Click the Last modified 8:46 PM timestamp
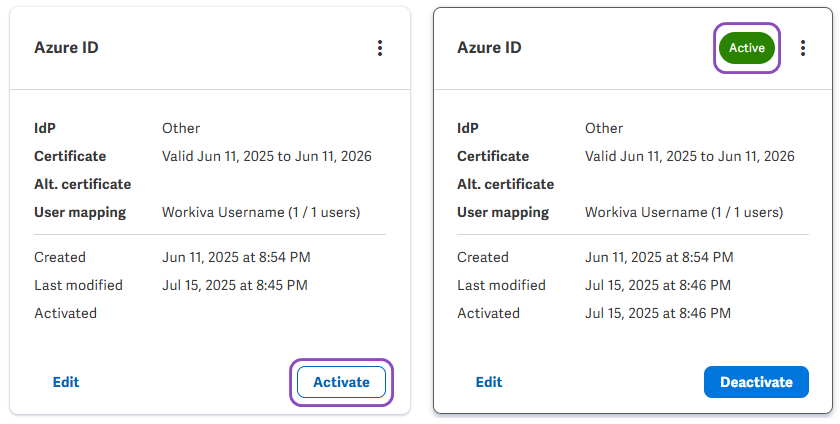The width and height of the screenshot is (840, 424). pos(657,285)
